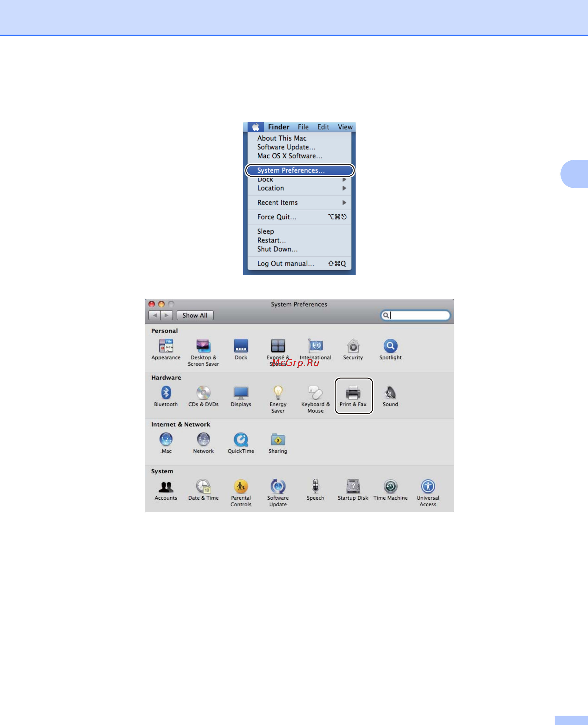Open the Print & Fax pane

[353, 396]
